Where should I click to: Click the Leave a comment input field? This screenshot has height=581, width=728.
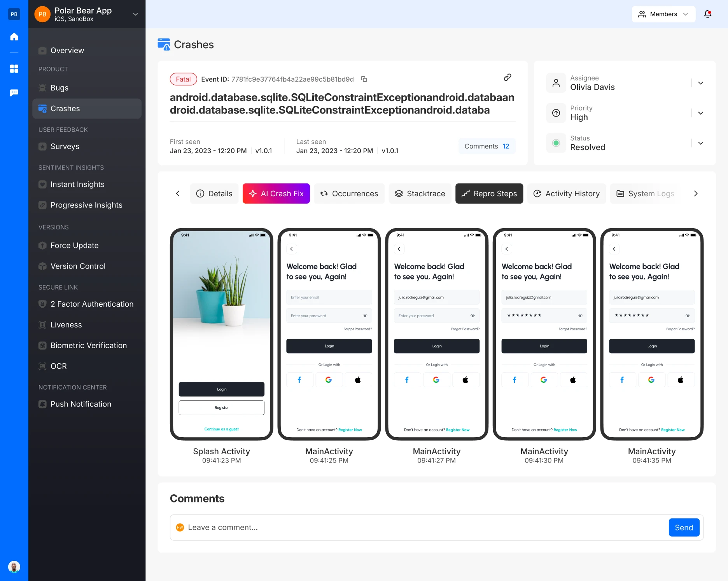424,527
